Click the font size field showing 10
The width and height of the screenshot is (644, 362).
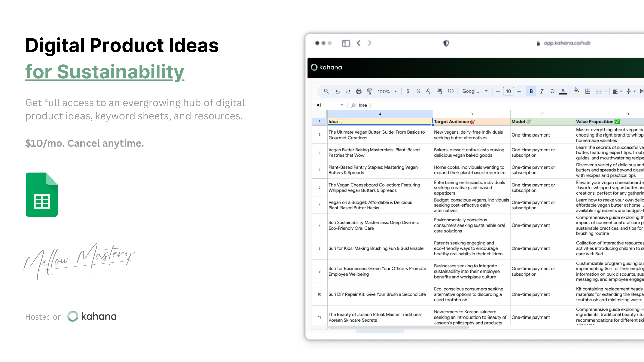508,91
